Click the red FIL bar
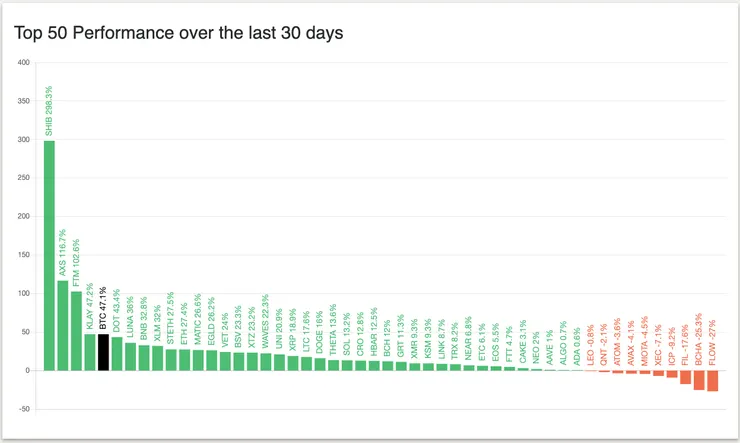740x443 pixels. click(685, 377)
